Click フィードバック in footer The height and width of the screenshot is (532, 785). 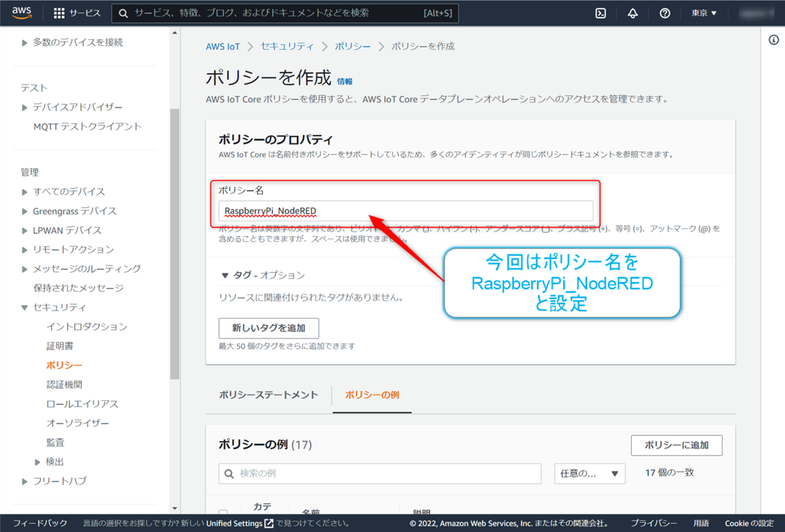tap(40, 523)
